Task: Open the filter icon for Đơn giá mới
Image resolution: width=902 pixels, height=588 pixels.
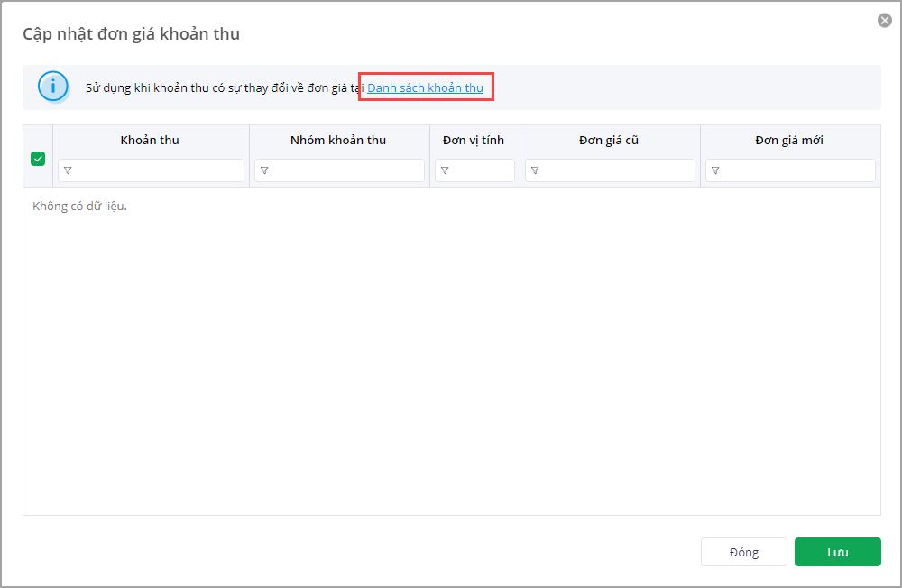Action: 715,170
